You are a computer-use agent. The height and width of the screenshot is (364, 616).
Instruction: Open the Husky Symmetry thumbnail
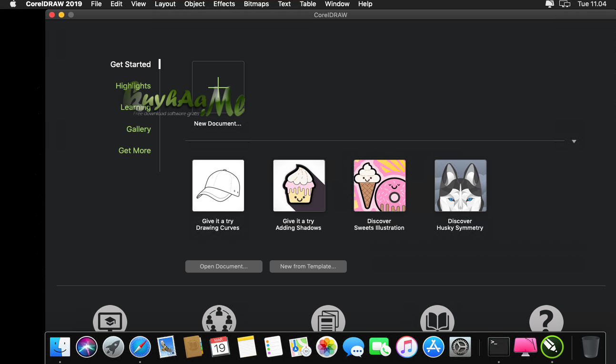click(x=461, y=186)
